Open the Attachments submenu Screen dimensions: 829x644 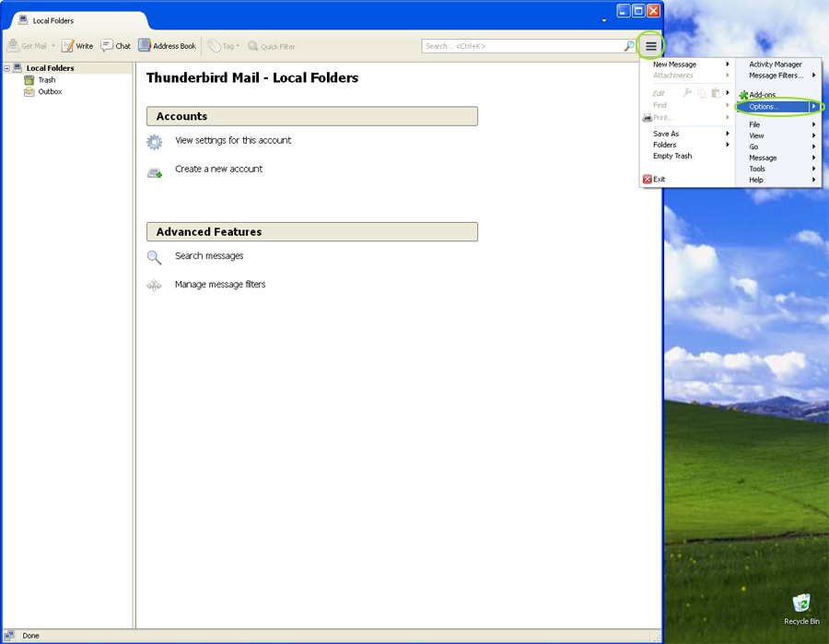[687, 76]
